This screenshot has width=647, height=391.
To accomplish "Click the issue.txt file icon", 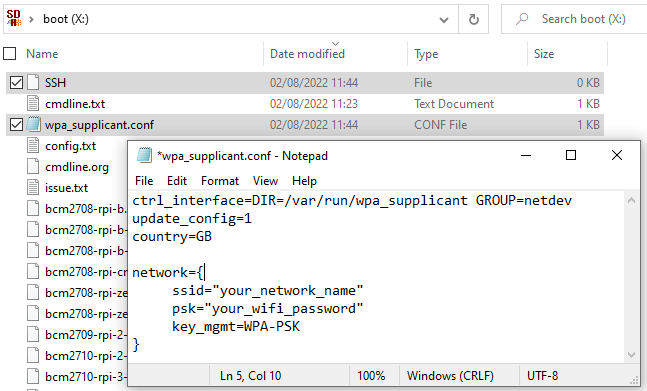I will click(x=33, y=188).
